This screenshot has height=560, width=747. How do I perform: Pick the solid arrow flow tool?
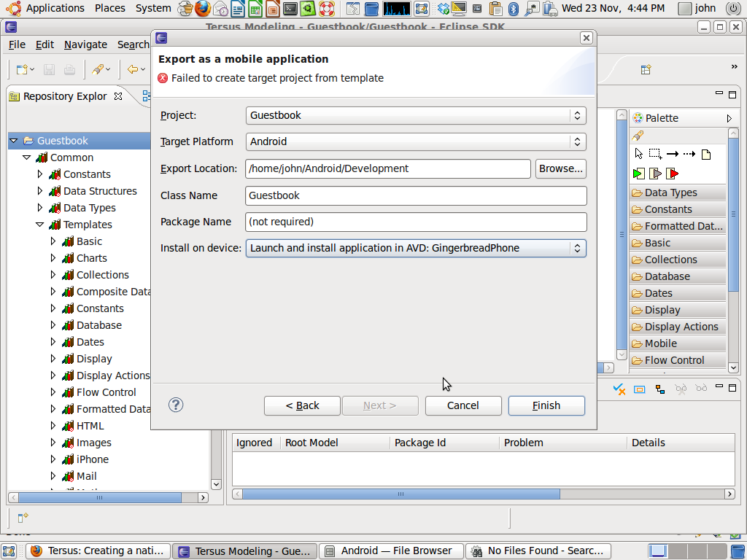(672, 154)
